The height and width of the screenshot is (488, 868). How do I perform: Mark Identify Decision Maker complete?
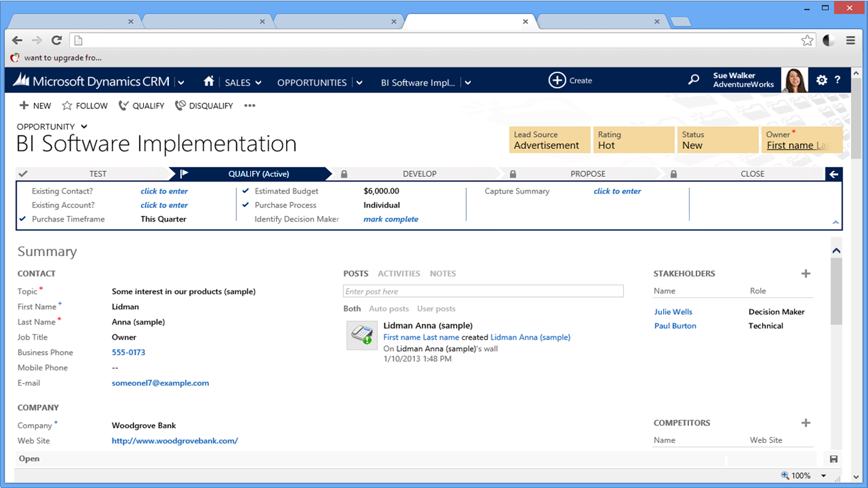click(390, 219)
